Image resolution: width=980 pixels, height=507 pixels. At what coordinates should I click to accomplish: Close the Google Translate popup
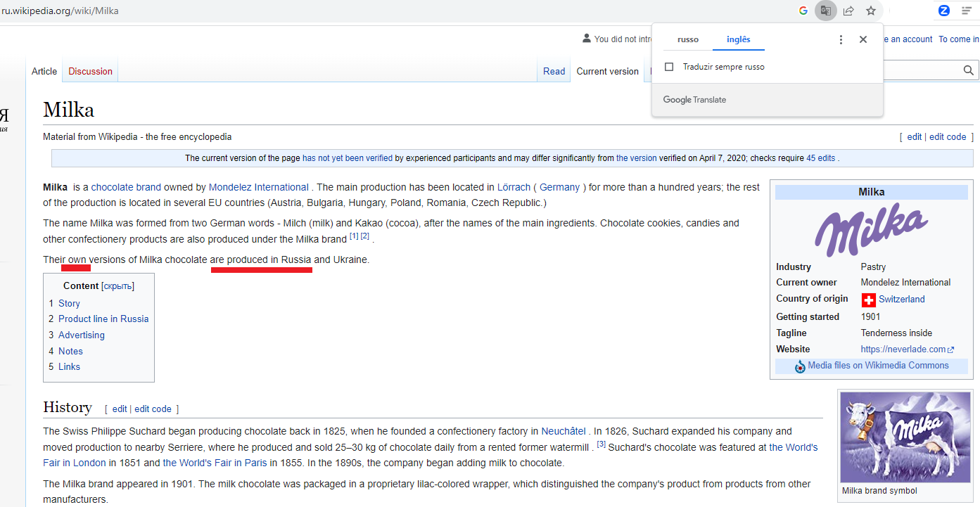tap(863, 39)
